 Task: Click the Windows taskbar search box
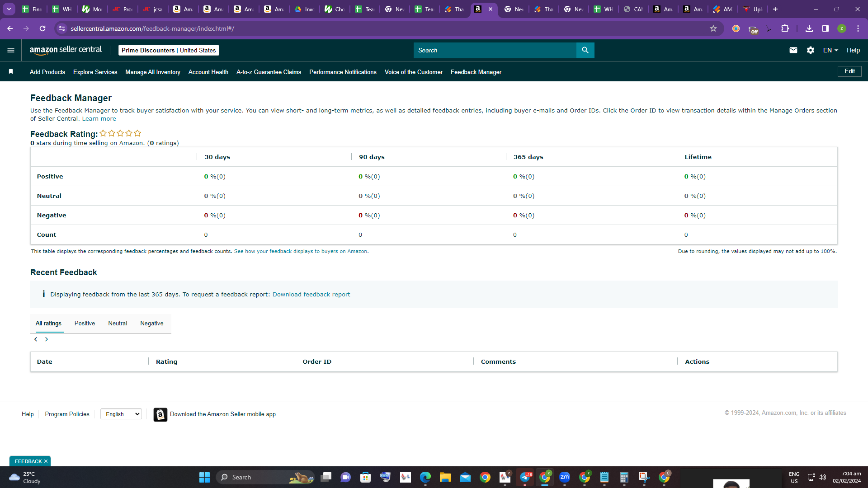265,477
